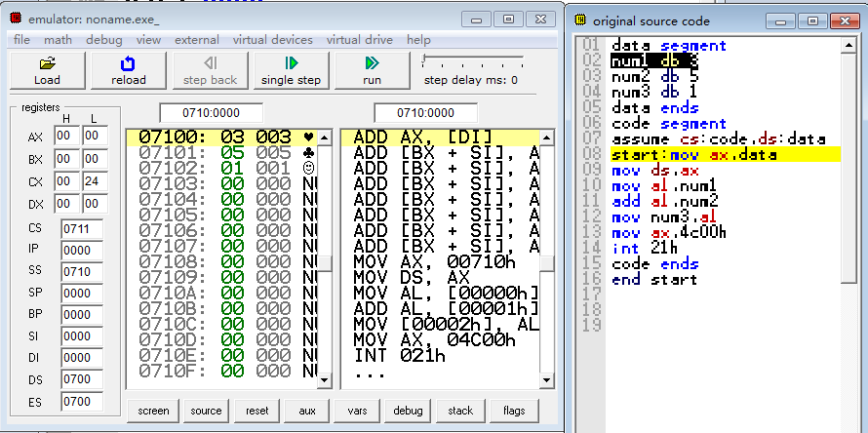This screenshot has height=433, width=868.
Task: Select memory row 07101
Action: [x=222, y=152]
